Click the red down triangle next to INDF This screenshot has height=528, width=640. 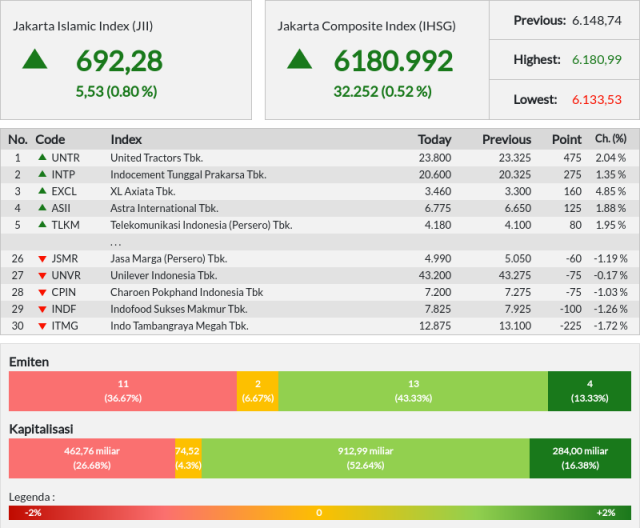click(42, 309)
